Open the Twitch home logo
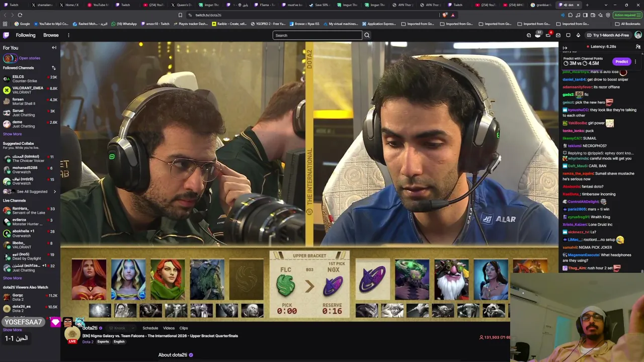This screenshot has width=644, height=362. pos(6,35)
